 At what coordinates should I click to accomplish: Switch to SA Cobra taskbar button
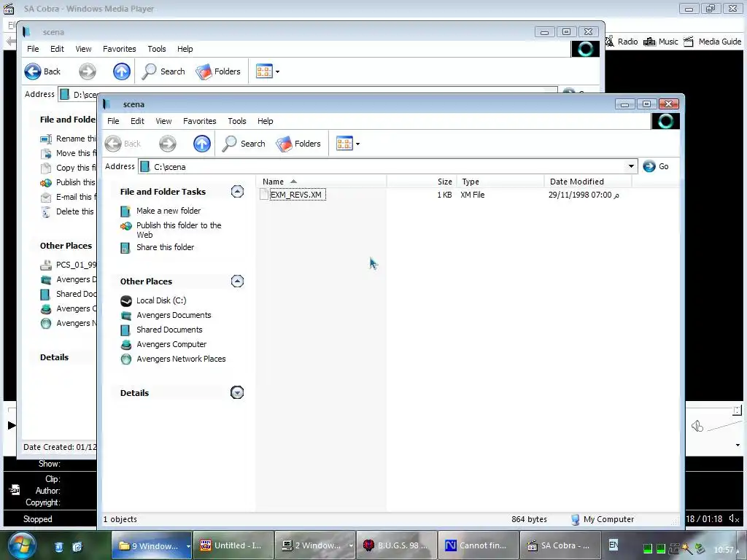pyautogui.click(x=560, y=545)
